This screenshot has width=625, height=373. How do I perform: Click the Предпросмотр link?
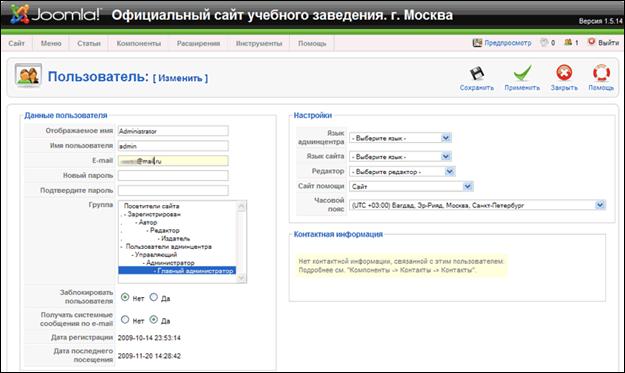[508, 43]
